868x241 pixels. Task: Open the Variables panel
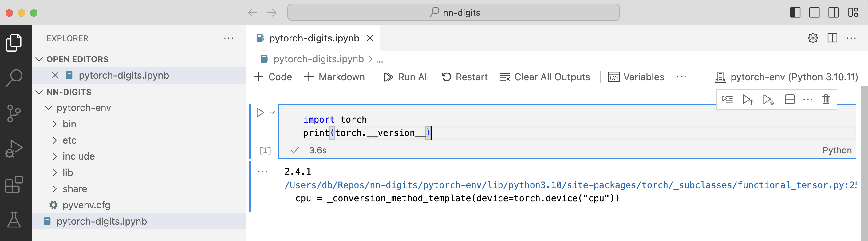click(x=636, y=77)
